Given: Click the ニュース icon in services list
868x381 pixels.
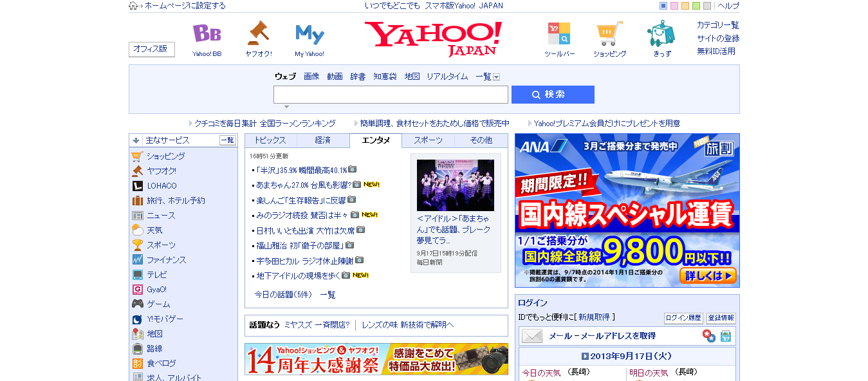Looking at the screenshot, I should [137, 216].
